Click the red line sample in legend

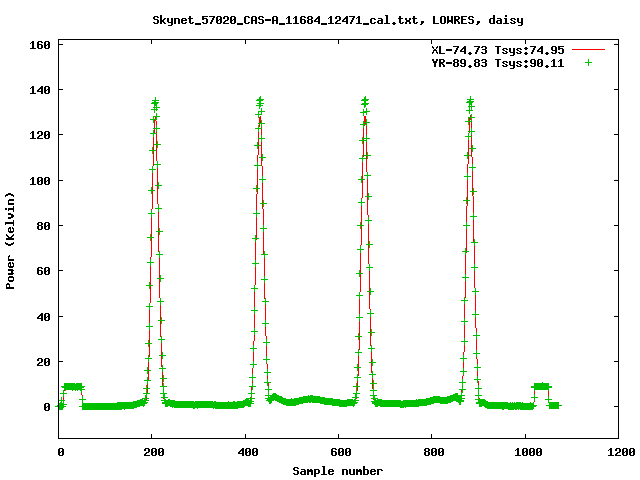pos(588,50)
